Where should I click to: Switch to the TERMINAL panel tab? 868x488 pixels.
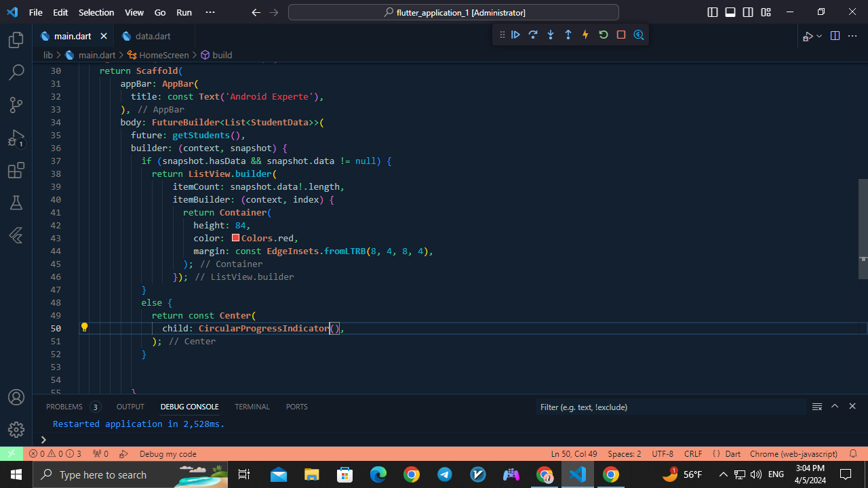[252, 407]
